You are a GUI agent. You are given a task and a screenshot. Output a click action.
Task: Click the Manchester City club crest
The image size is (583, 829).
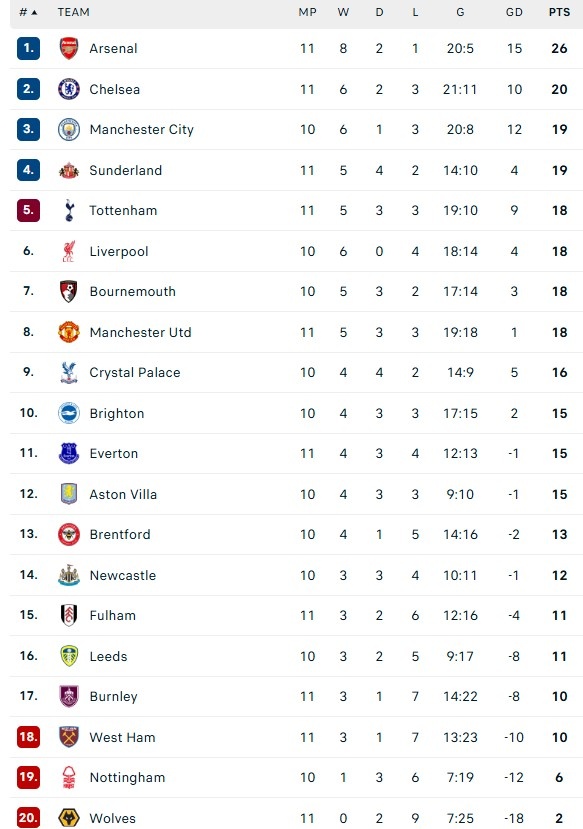pos(67,129)
